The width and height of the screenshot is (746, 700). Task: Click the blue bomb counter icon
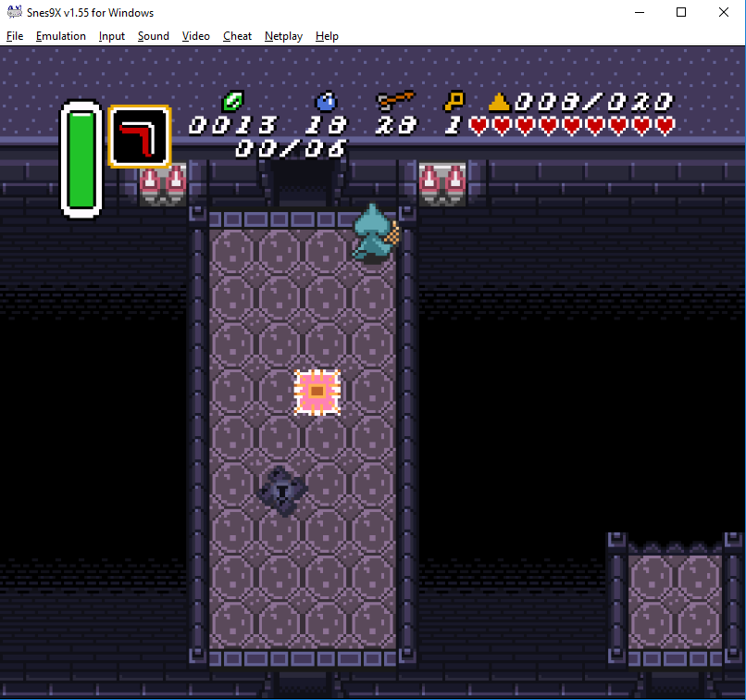point(326,101)
